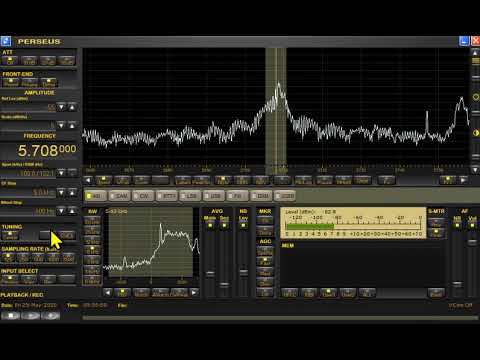Viewport: 480px width, 360px height.
Task: Stop playback in Playback/Rec section
Action: (11, 315)
